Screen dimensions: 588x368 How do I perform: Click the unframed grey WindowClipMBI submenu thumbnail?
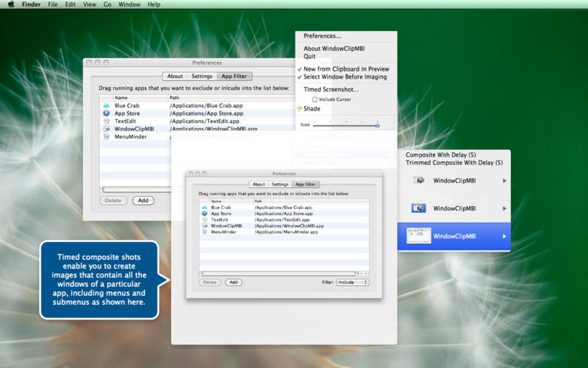pyautogui.click(x=418, y=180)
